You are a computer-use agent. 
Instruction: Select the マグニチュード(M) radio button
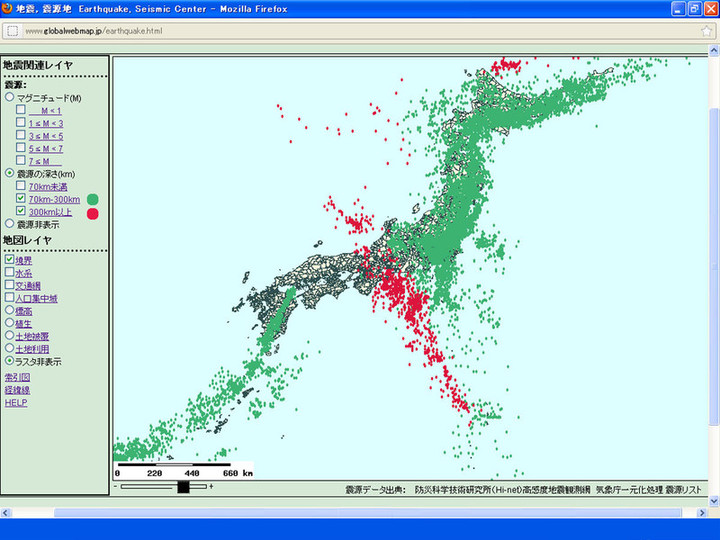(10, 98)
